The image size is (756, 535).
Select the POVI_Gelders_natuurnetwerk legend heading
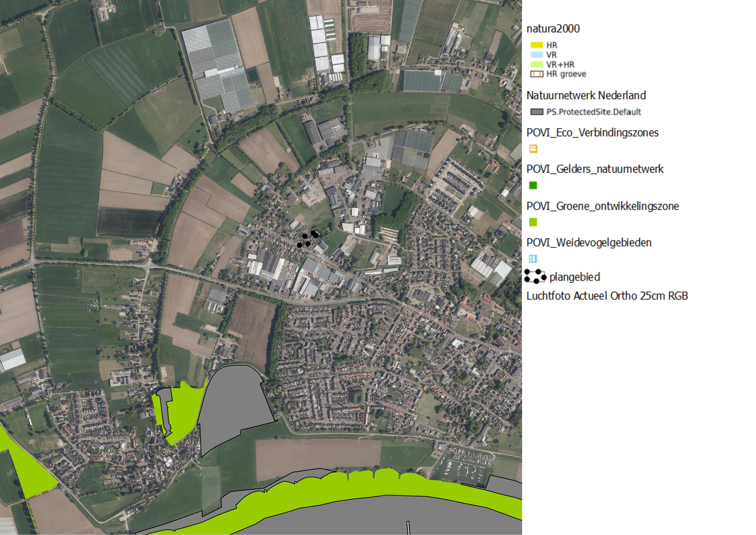click(595, 169)
